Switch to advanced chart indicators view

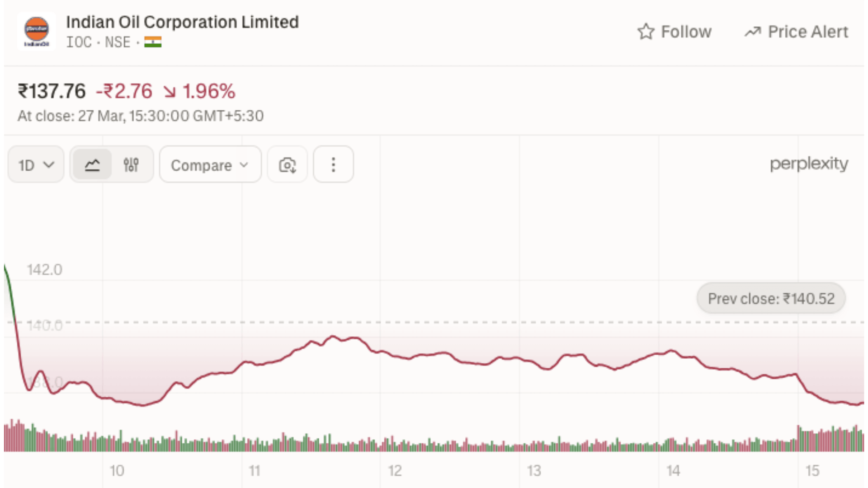[131, 165]
